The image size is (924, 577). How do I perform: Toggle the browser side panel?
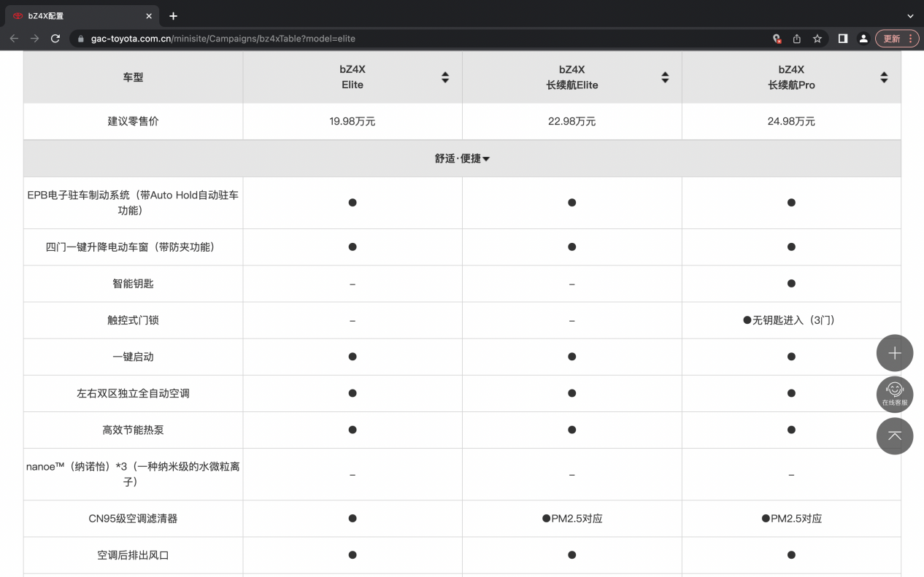coord(843,39)
